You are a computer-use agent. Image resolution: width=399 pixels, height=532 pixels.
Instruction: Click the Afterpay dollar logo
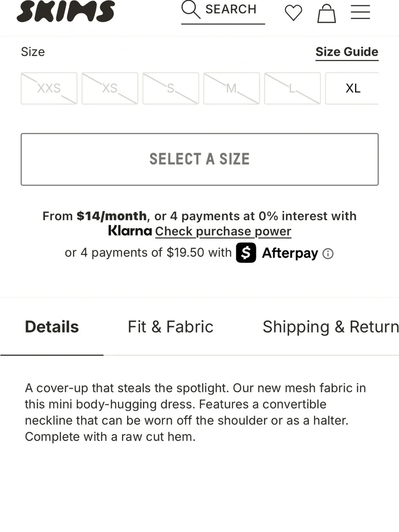pos(246,253)
